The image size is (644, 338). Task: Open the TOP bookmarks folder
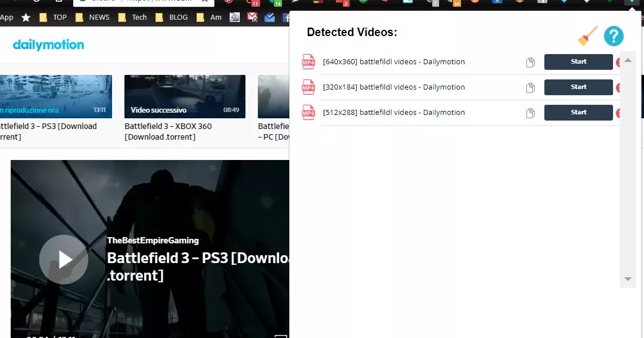pos(53,17)
